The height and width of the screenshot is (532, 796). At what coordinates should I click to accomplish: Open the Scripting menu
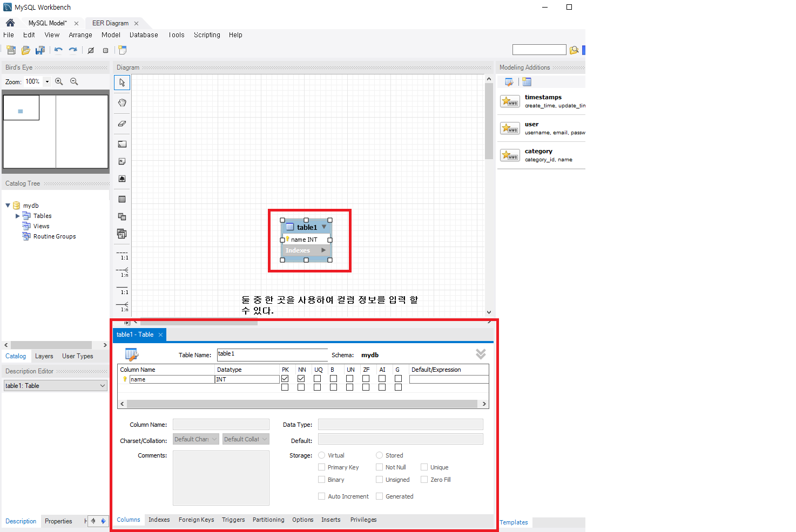(207, 35)
